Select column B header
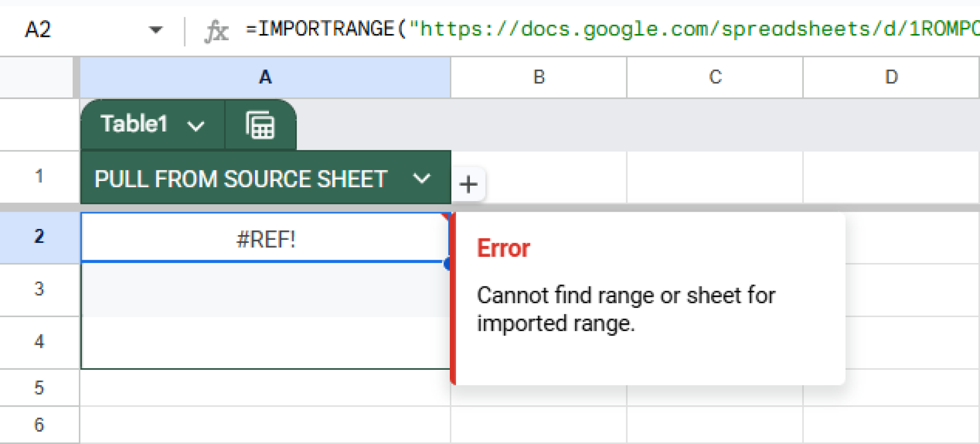 [x=539, y=77]
